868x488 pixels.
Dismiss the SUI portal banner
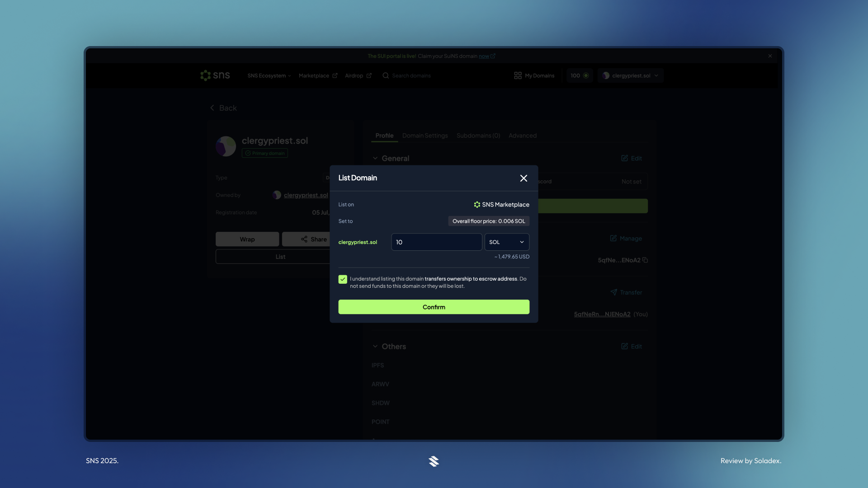pos(770,56)
